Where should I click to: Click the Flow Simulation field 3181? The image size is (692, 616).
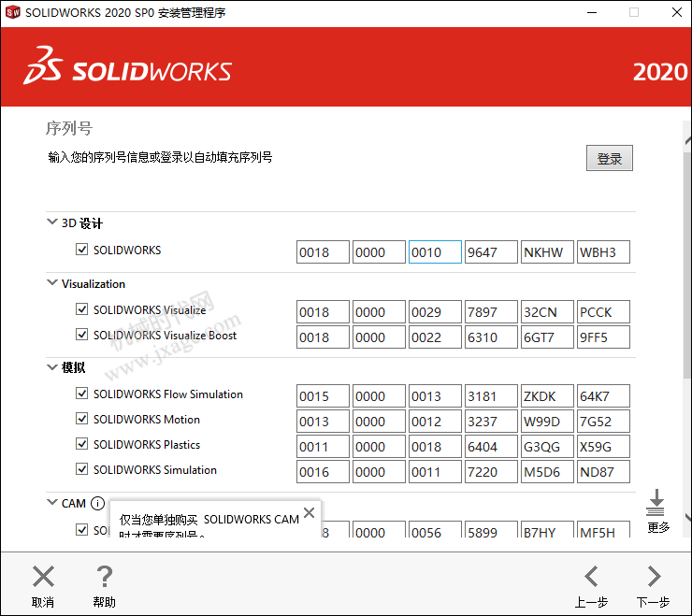(491, 395)
